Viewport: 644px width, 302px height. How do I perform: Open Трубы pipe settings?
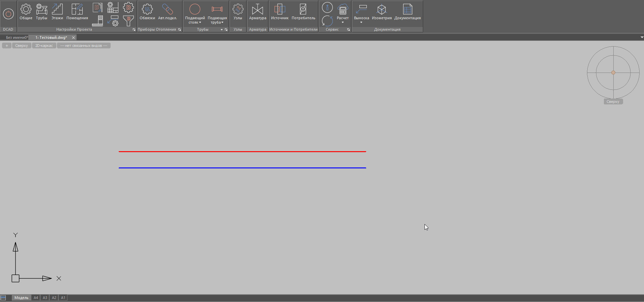(x=41, y=12)
